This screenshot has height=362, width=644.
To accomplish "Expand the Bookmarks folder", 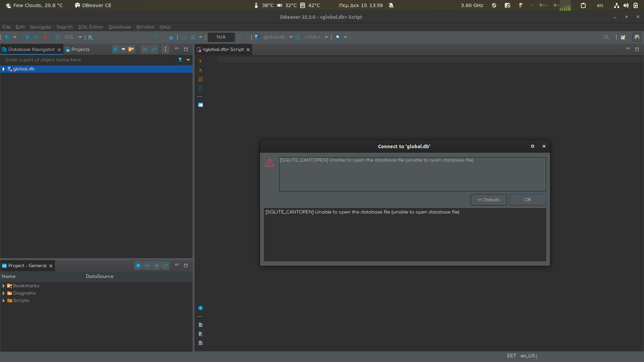I will click(4, 286).
